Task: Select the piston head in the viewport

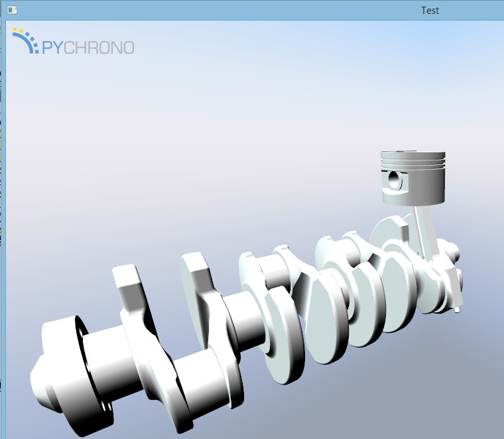Action: click(x=413, y=178)
